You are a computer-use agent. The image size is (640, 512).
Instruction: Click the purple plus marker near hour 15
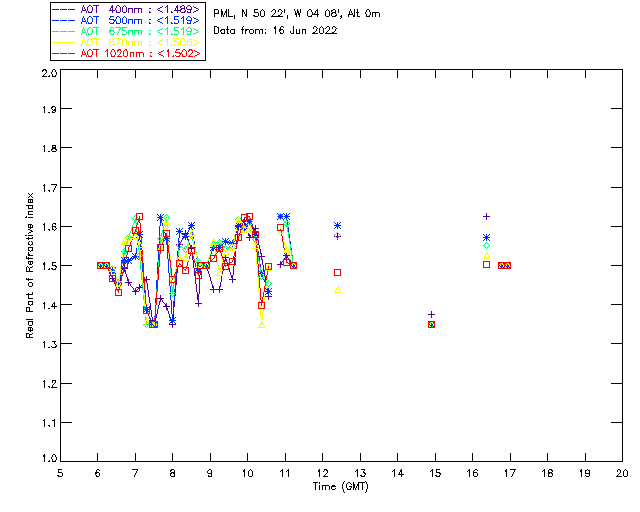[x=431, y=314]
